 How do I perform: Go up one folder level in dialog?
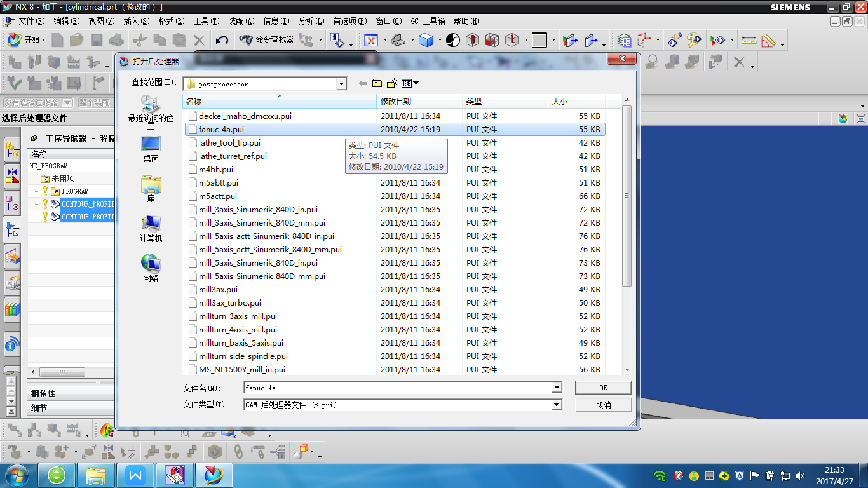click(x=377, y=83)
